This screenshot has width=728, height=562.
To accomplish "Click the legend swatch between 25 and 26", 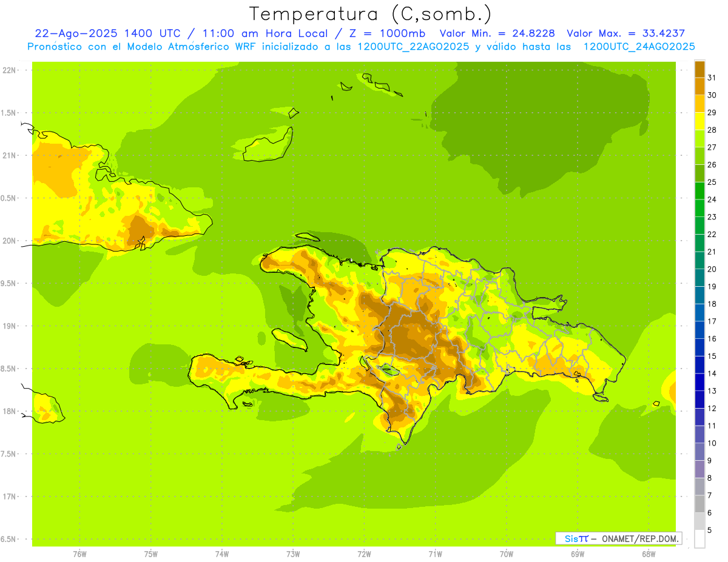I will (699, 173).
